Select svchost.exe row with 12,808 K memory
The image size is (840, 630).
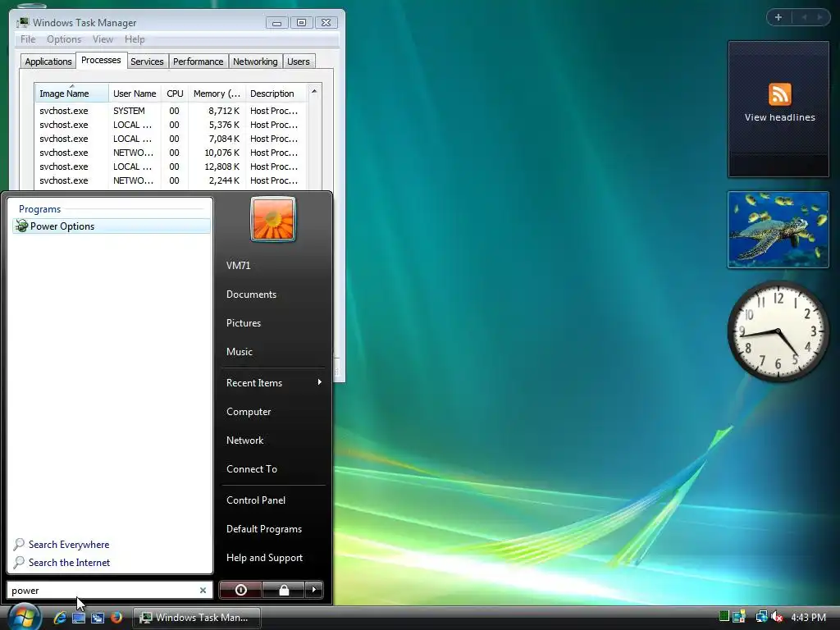(171, 167)
